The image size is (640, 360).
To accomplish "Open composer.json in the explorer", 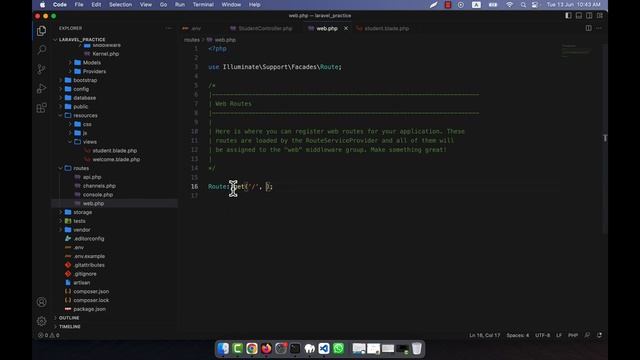I will pyautogui.click(x=91, y=291).
